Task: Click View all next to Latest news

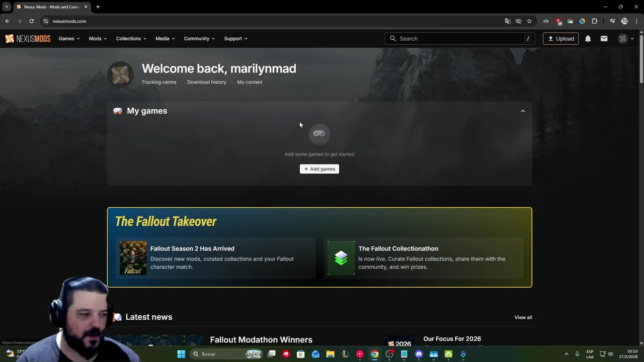Action: click(523, 317)
